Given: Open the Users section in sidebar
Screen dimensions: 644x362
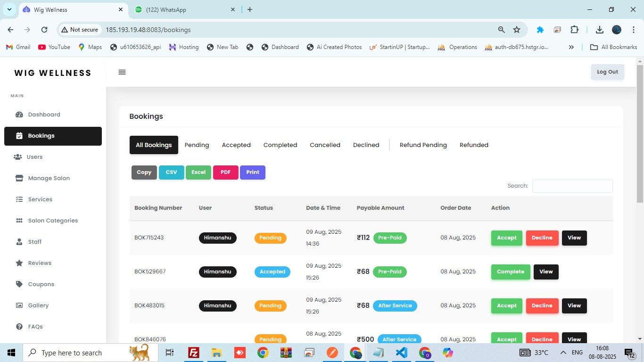Looking at the screenshot, I should pos(35,157).
